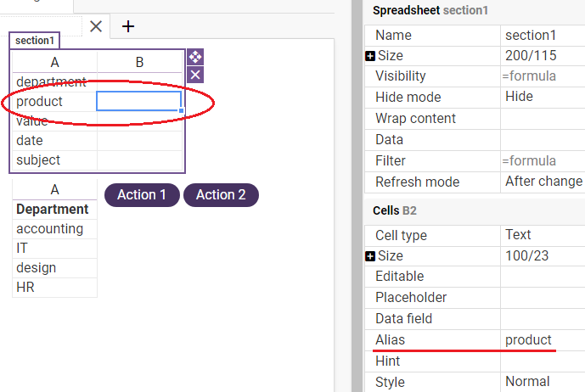Screen dimensions: 585x392
Task: Click the Name field containing section1
Action: 543,36
